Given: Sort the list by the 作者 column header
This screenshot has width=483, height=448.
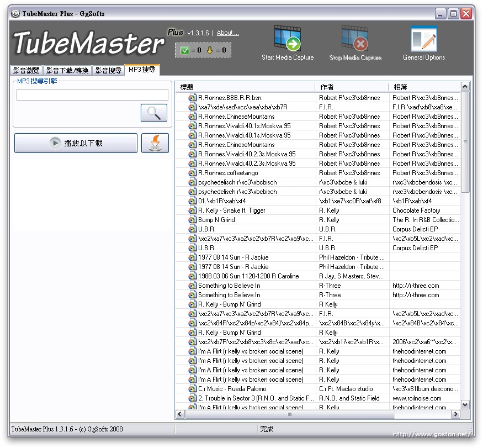Looking at the screenshot, I should (352, 87).
